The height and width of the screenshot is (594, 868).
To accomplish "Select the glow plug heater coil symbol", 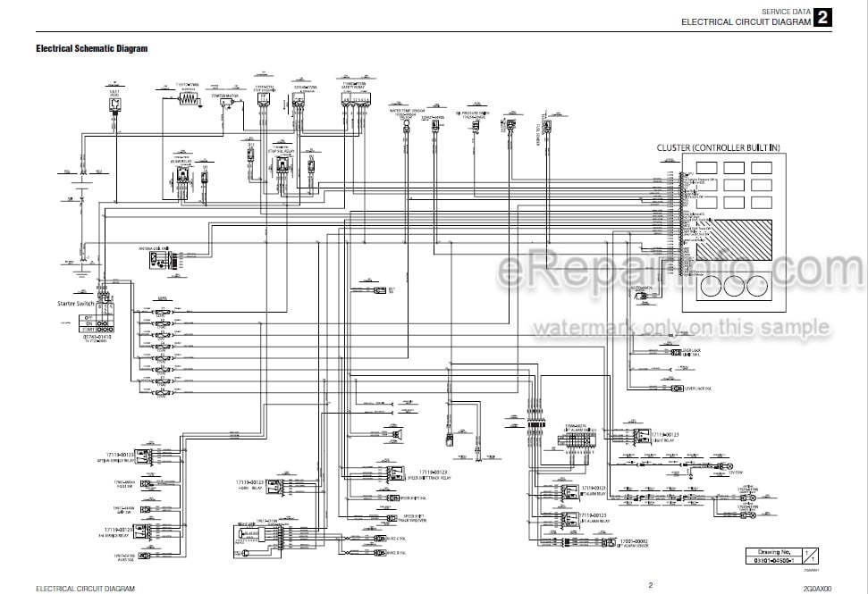I will 189,99.
